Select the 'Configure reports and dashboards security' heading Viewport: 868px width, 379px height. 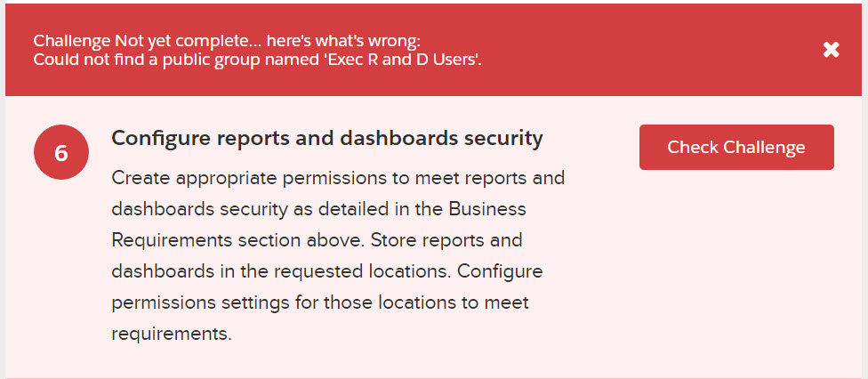(x=327, y=139)
